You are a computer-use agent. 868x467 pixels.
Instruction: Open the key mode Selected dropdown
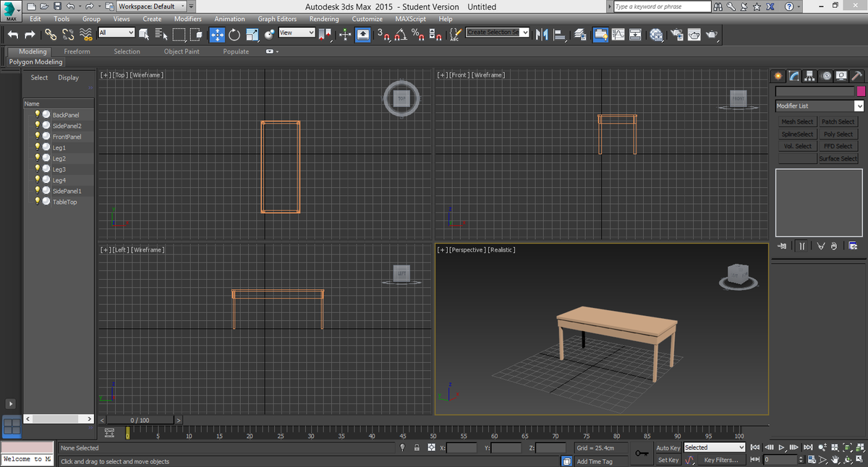(715, 447)
